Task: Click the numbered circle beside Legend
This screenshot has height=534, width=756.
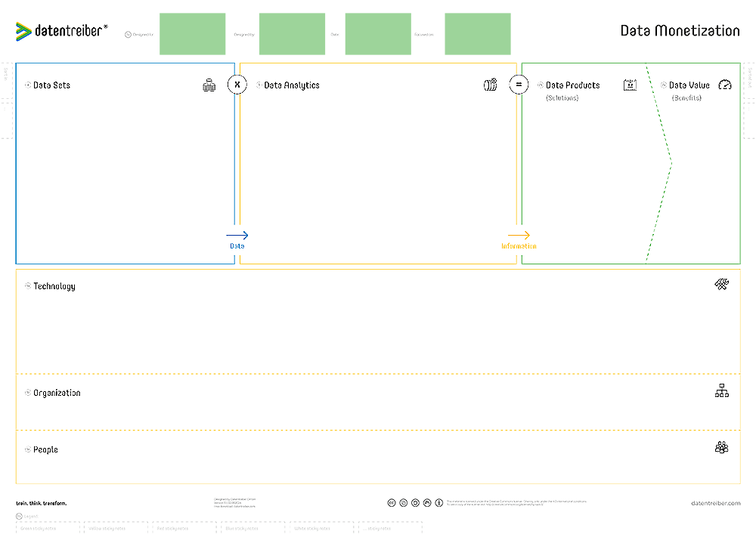Action: 20,516
